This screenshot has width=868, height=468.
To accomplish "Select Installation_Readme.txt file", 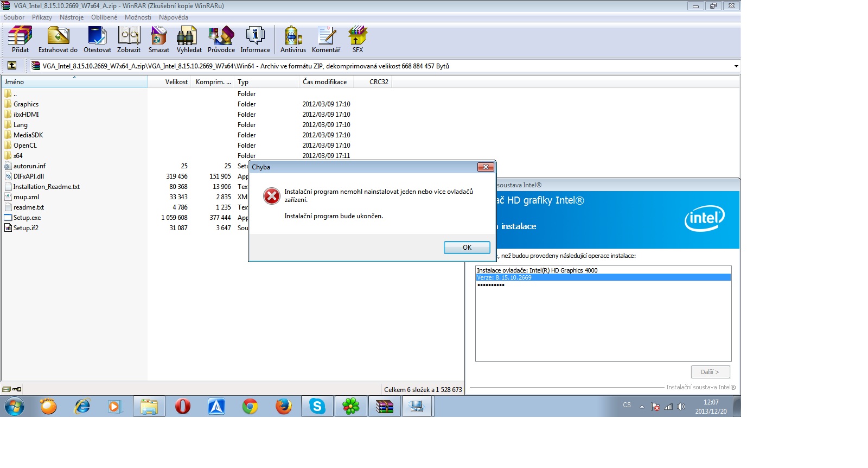I will (x=47, y=187).
